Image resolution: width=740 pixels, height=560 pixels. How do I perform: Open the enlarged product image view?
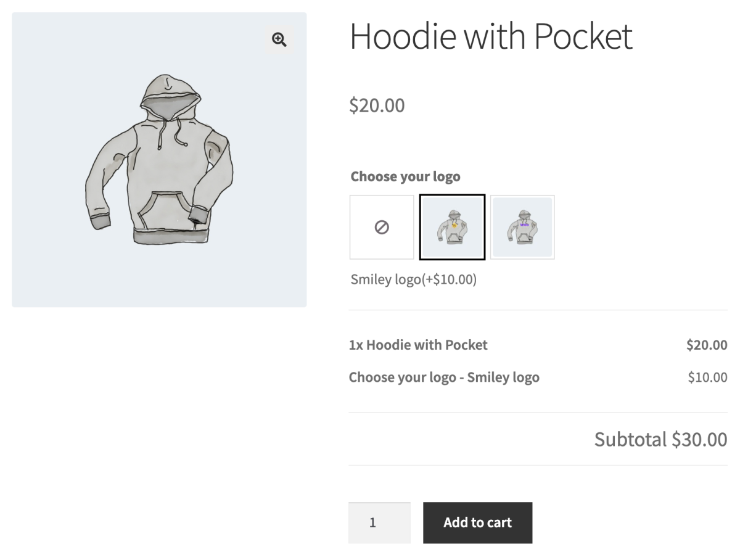pyautogui.click(x=279, y=39)
